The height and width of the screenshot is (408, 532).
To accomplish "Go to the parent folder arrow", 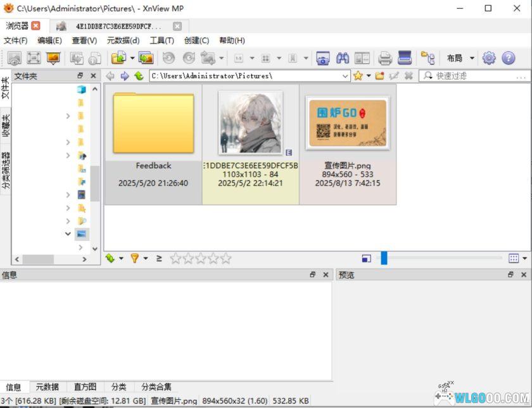I will pyautogui.click(x=139, y=75).
